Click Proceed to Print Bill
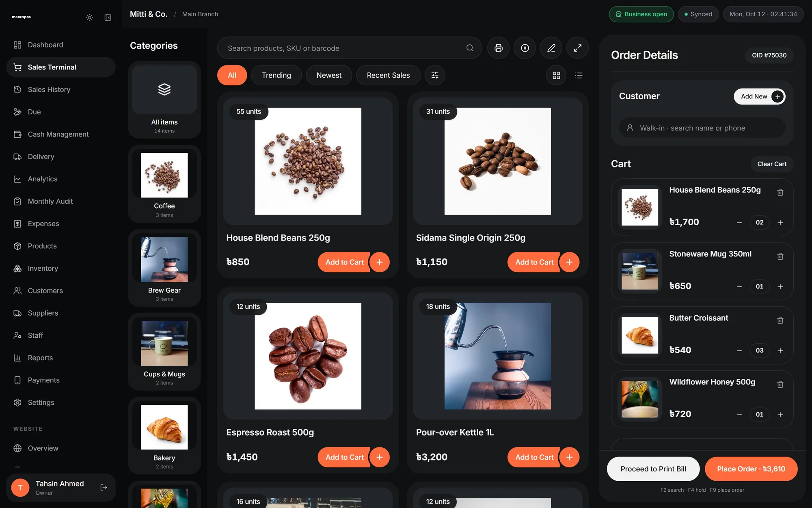This screenshot has width=812, height=508. [653, 469]
